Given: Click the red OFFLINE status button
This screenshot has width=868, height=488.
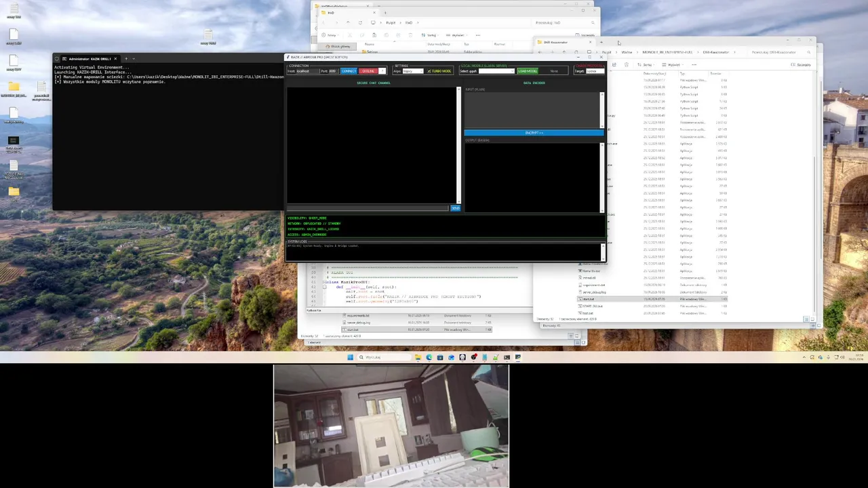Looking at the screenshot, I should coord(368,71).
